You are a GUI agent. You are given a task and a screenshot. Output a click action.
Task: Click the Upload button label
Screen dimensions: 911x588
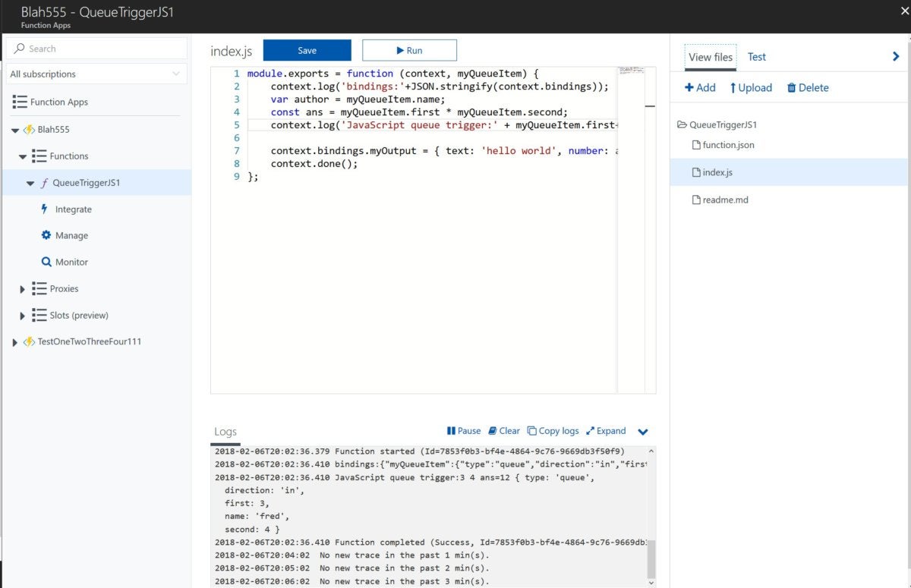pos(755,88)
